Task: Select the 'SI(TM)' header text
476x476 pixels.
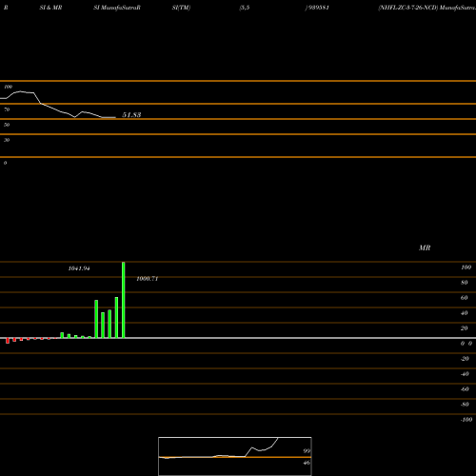Action: [x=181, y=8]
